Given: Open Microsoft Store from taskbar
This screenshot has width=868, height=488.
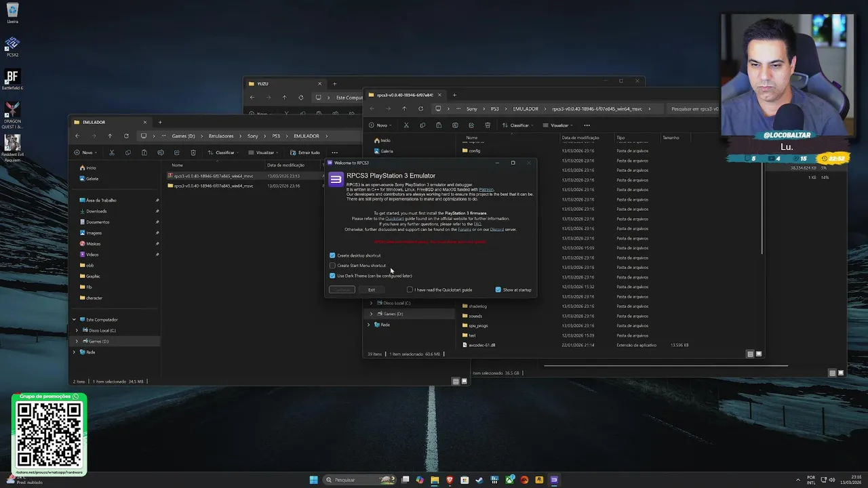Looking at the screenshot, I should (x=465, y=480).
